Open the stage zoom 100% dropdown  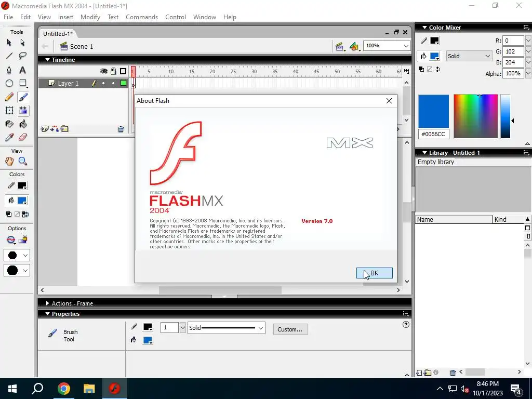pyautogui.click(x=406, y=46)
